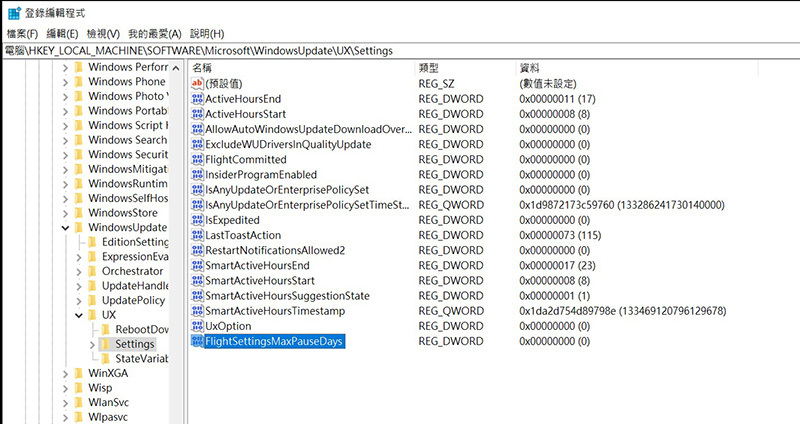Click the ActiveHoursEnd DWORD icon
The image size is (800, 424).
197,98
